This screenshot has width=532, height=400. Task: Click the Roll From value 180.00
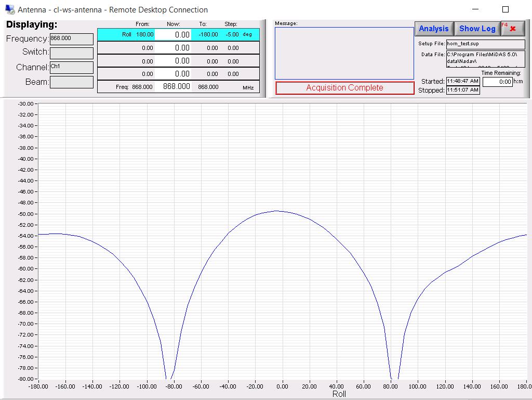[145, 34]
